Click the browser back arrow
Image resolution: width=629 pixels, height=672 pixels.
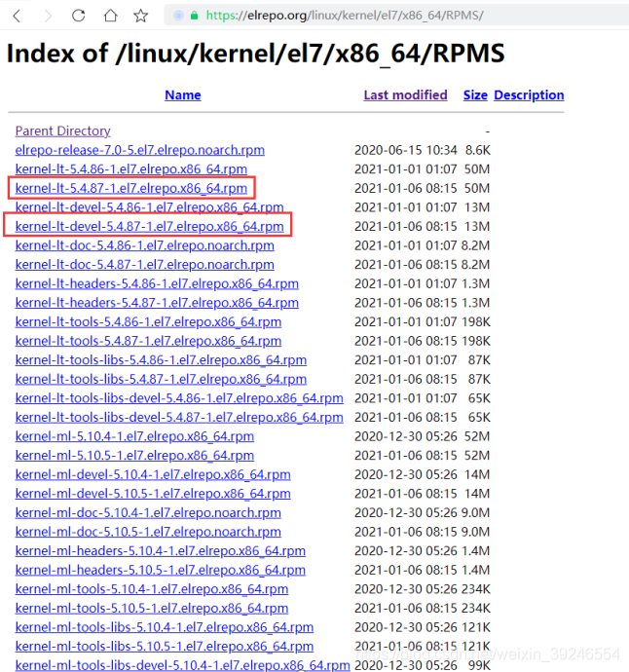tap(18, 16)
